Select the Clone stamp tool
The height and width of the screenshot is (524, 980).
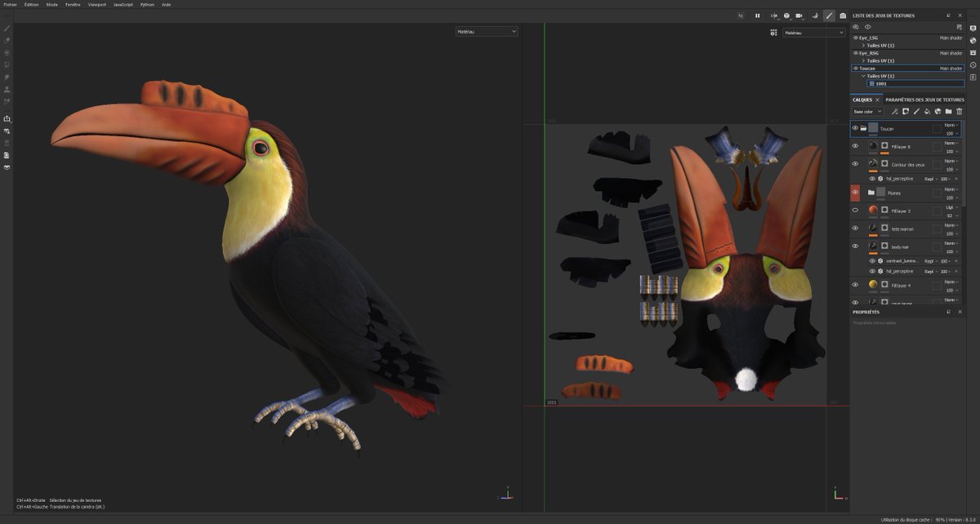pos(7,89)
